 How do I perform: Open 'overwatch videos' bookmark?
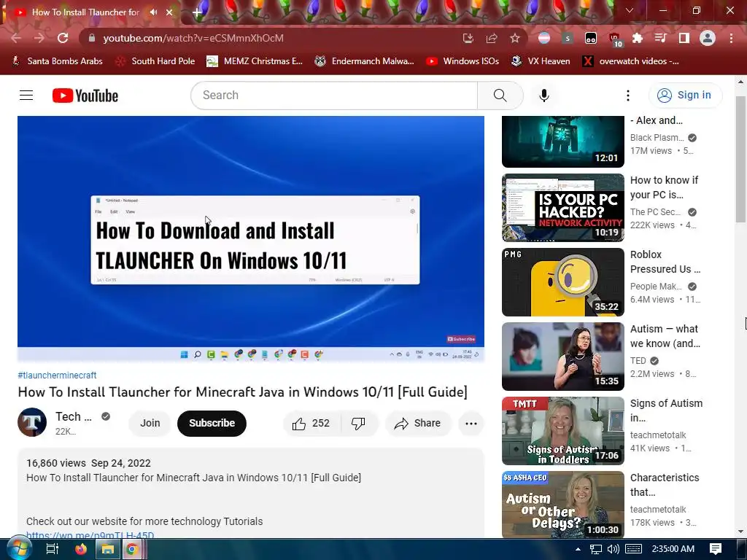pos(630,61)
